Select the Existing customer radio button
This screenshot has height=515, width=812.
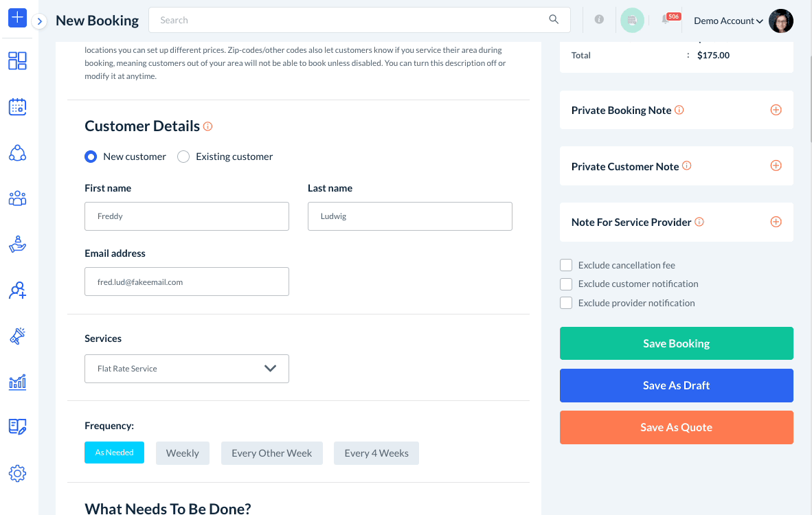point(183,157)
